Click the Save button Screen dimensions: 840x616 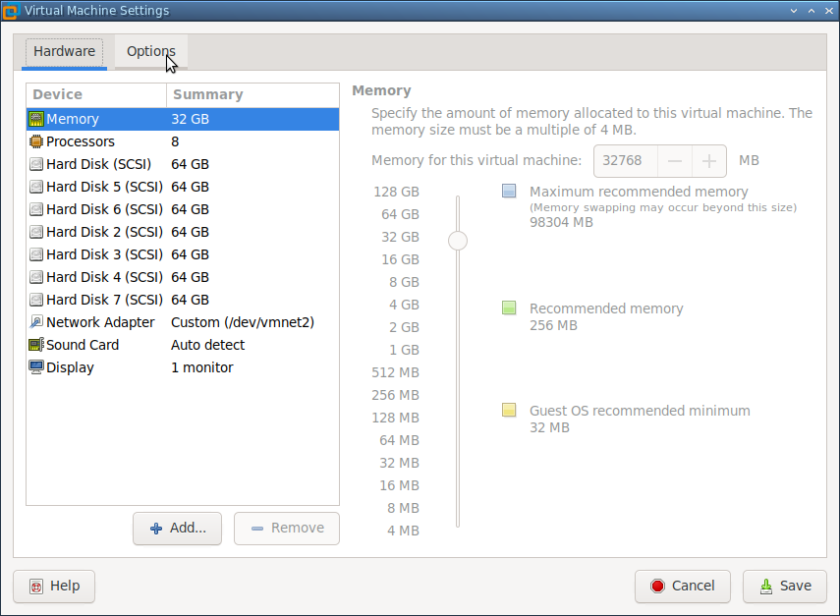pyautogui.click(x=784, y=586)
